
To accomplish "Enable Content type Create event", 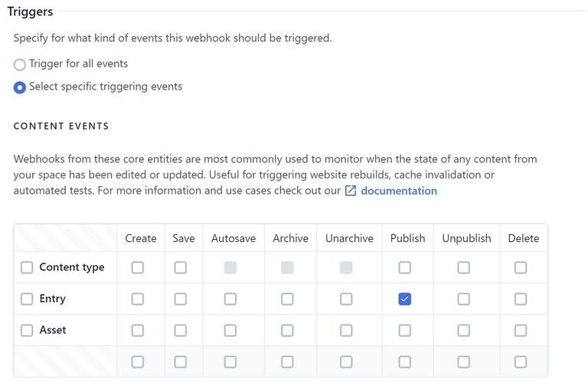I will point(138,267).
